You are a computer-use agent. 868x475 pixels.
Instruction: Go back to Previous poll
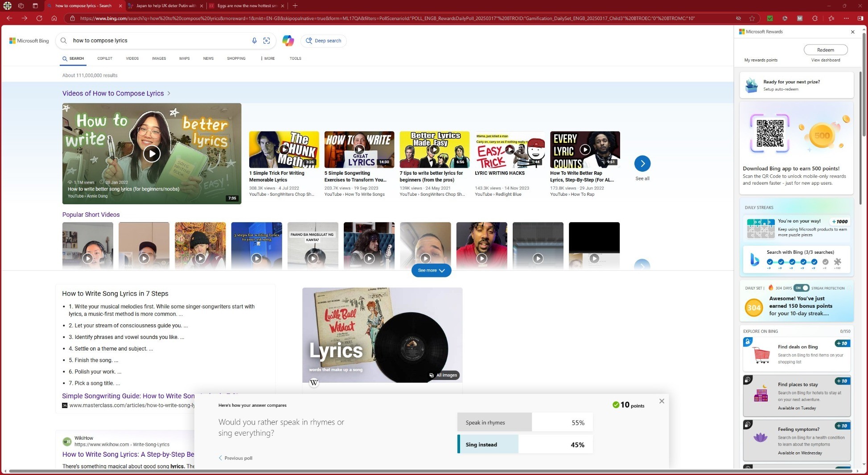235,458
